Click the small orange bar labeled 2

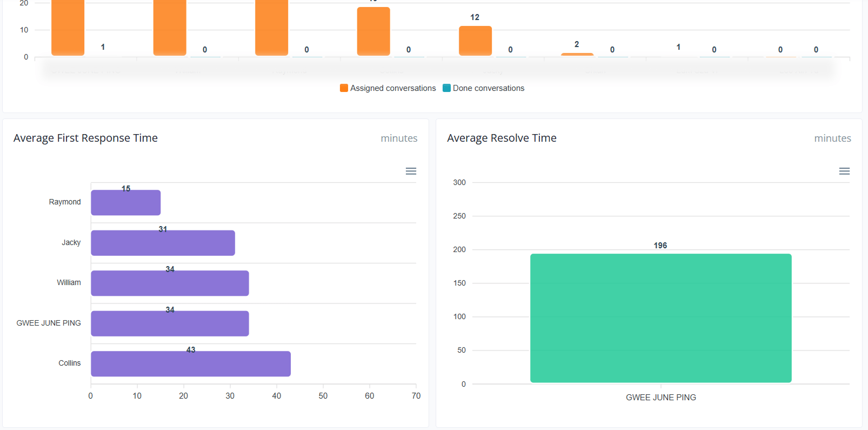tap(577, 54)
